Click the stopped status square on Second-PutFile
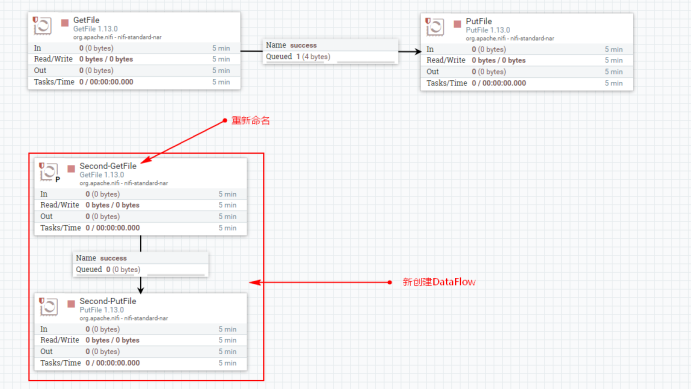The width and height of the screenshot is (692, 390). (x=71, y=304)
